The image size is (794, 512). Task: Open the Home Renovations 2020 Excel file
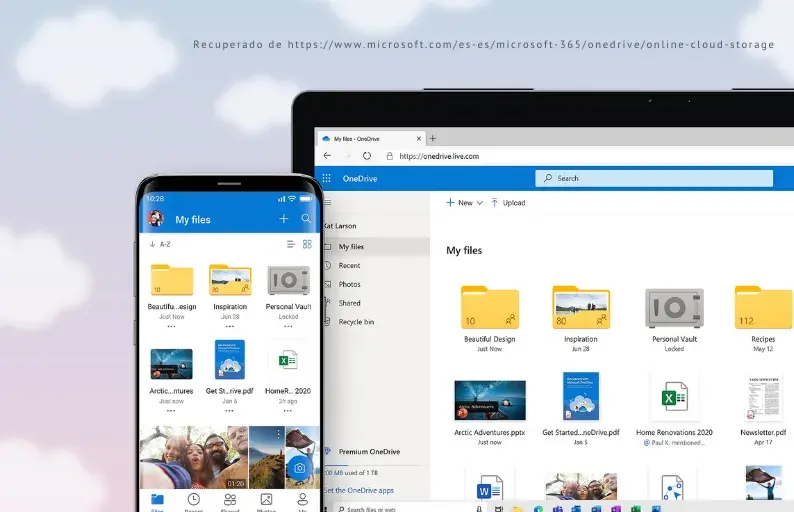pyautogui.click(x=674, y=397)
